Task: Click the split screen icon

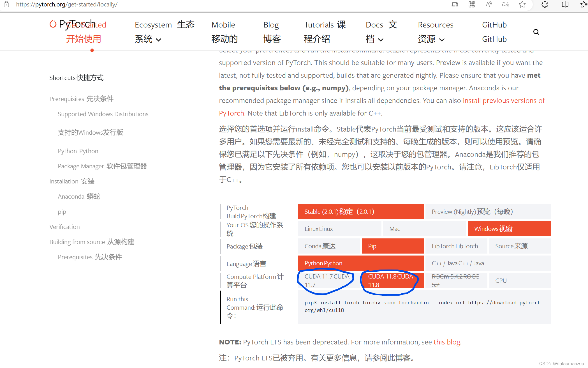Action: pos(565,4)
